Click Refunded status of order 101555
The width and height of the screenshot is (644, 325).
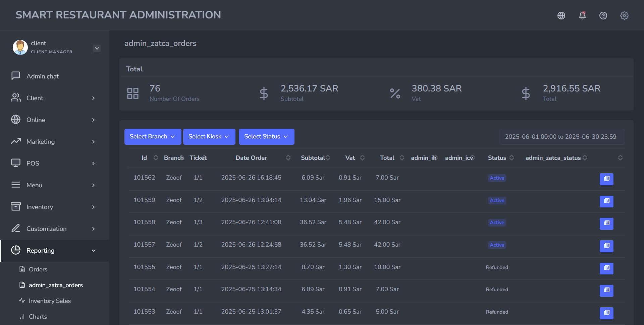point(497,267)
